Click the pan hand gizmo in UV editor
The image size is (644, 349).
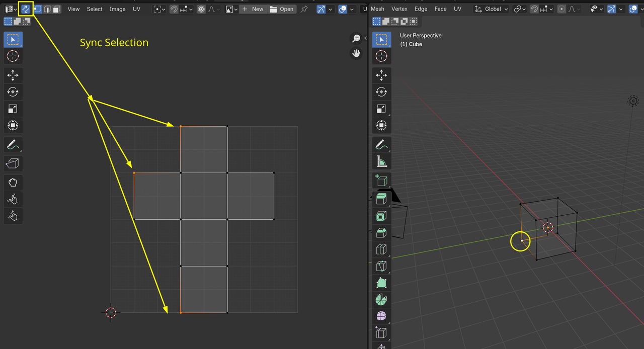[x=356, y=53]
